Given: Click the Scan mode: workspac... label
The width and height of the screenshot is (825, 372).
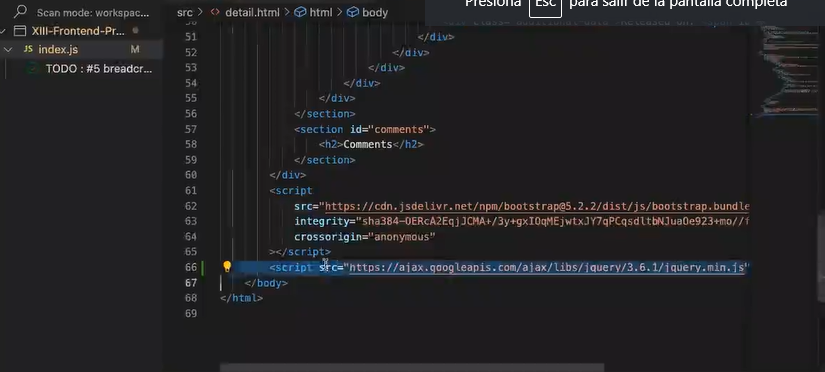Looking at the screenshot, I should [x=93, y=13].
